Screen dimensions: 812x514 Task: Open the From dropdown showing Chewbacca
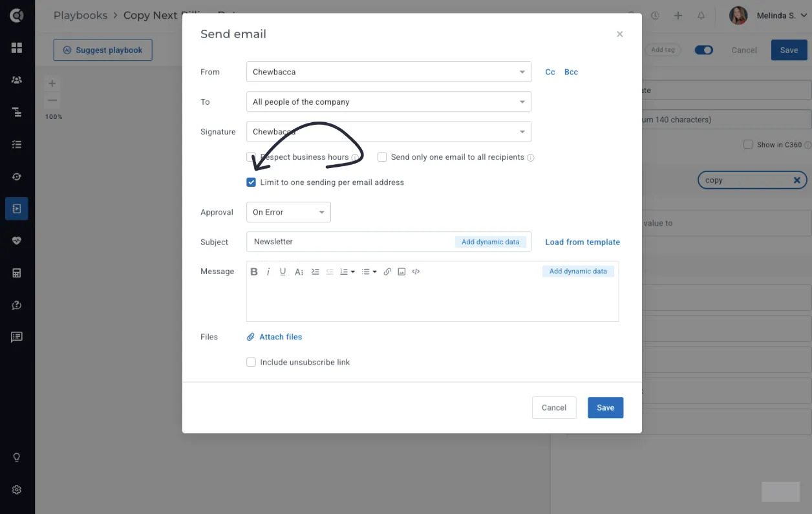389,72
